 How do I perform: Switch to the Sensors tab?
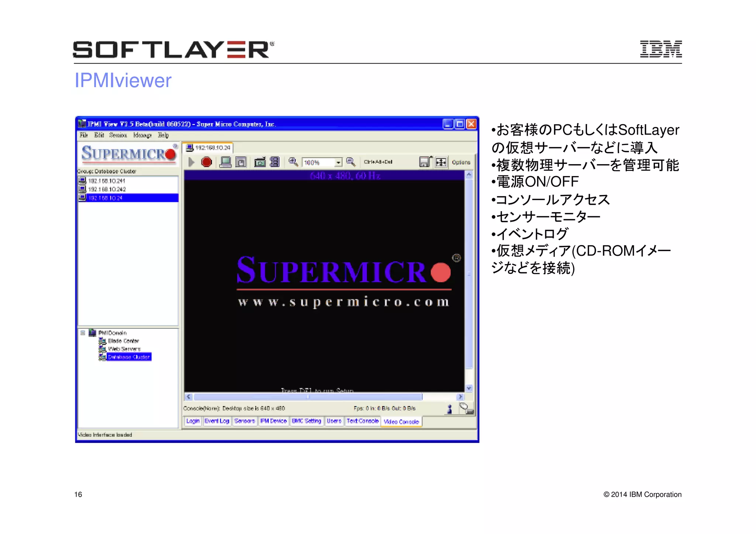245,421
